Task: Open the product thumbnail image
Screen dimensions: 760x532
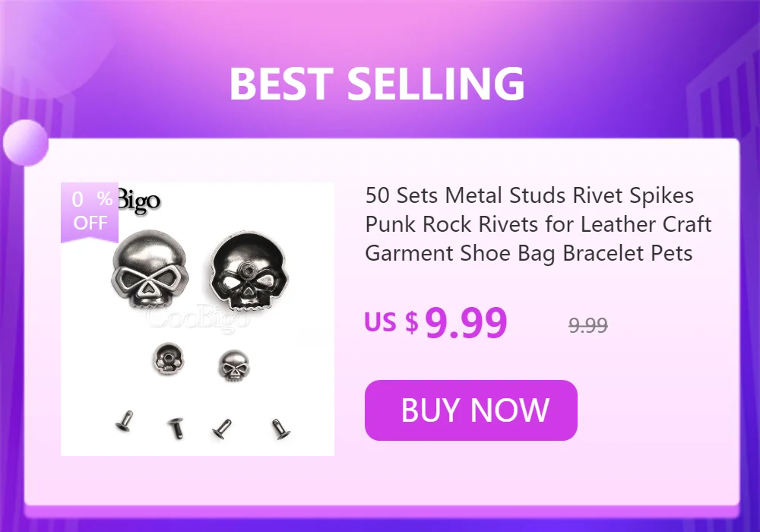Action: click(198, 319)
